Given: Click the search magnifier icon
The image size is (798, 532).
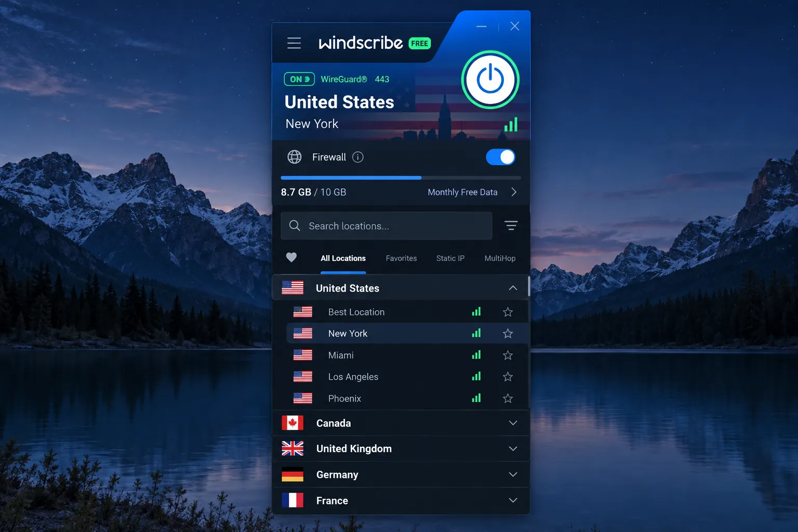Looking at the screenshot, I should (x=295, y=225).
